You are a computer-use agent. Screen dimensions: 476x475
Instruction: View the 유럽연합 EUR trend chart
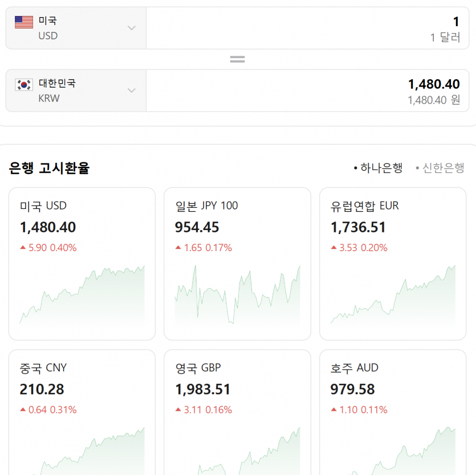(x=393, y=296)
